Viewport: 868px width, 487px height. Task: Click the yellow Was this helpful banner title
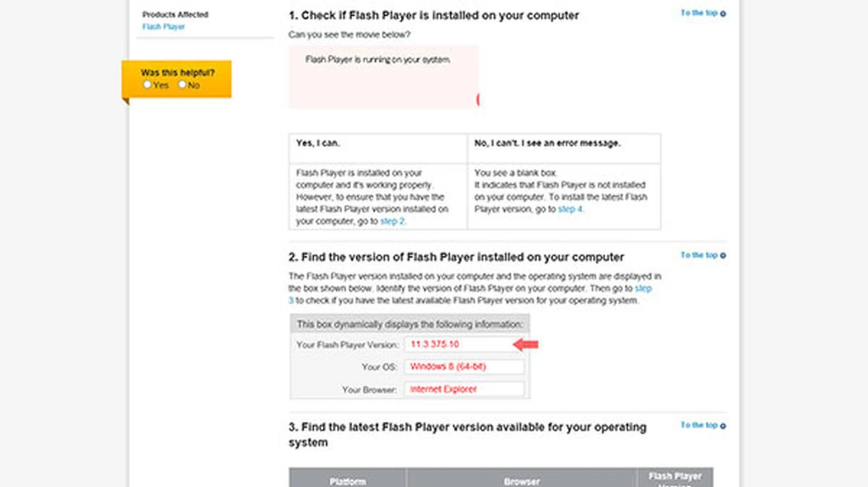point(177,72)
